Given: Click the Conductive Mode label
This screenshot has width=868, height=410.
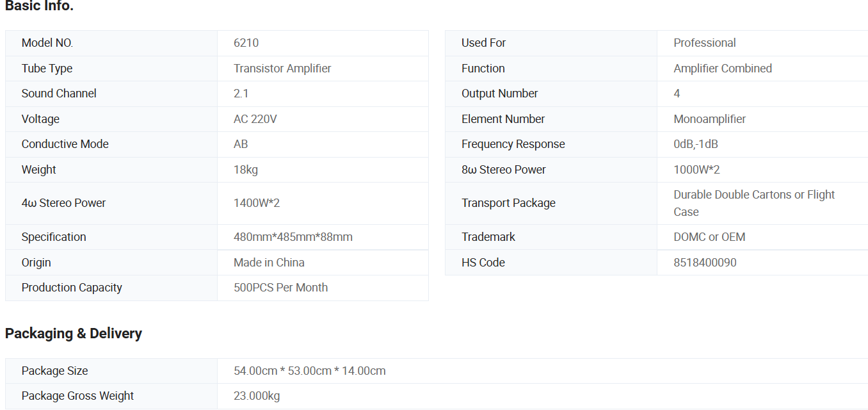Looking at the screenshot, I should pos(65,144).
